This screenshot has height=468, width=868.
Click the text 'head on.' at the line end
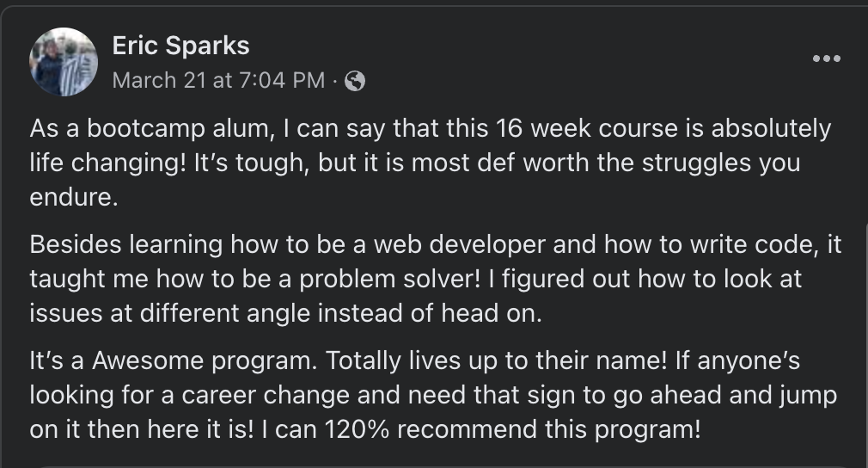point(492,313)
